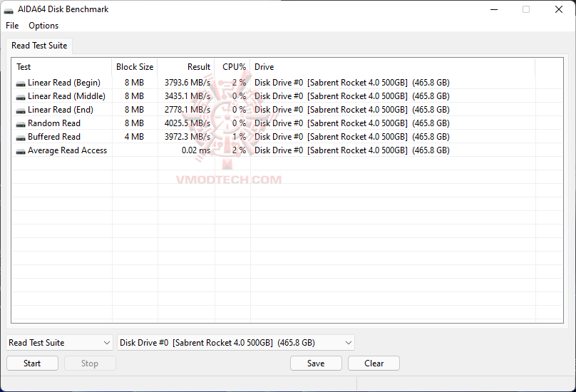
Task: Click the 3793.6 MB/s result value
Action: (x=187, y=83)
